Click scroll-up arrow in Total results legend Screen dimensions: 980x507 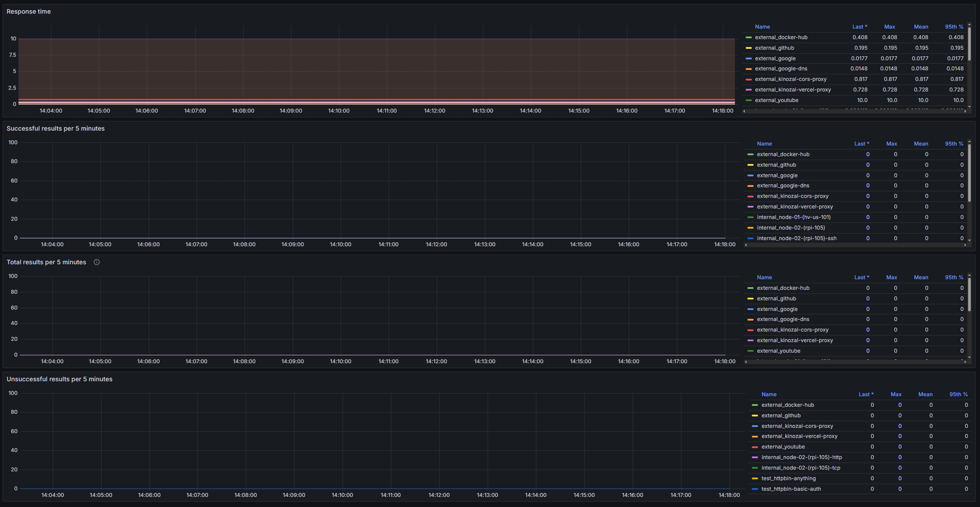[969, 275]
